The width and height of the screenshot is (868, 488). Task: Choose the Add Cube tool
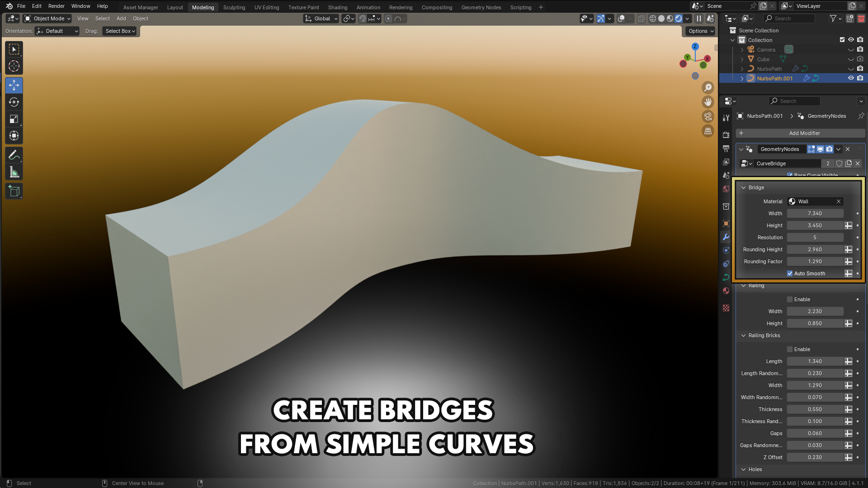tap(14, 191)
